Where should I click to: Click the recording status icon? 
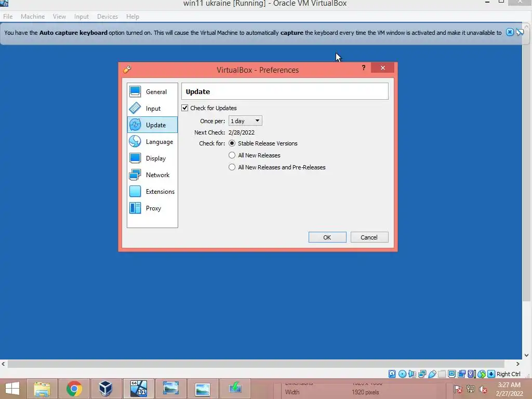(461, 374)
